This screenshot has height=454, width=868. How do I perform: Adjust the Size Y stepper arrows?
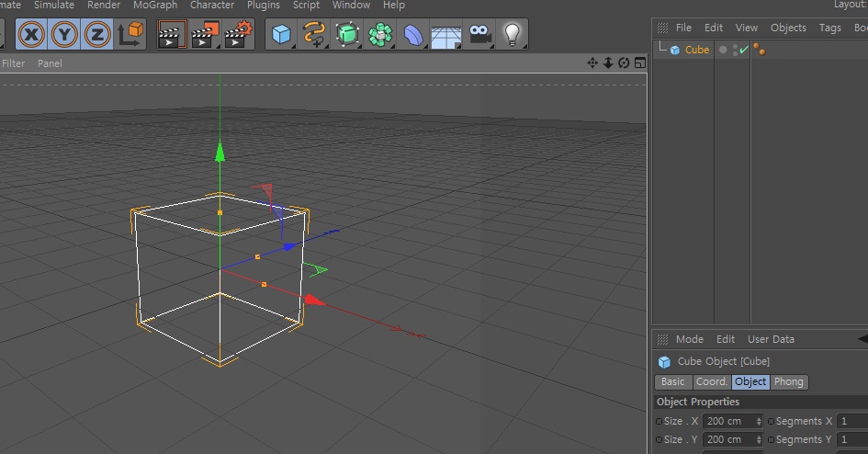coord(759,439)
